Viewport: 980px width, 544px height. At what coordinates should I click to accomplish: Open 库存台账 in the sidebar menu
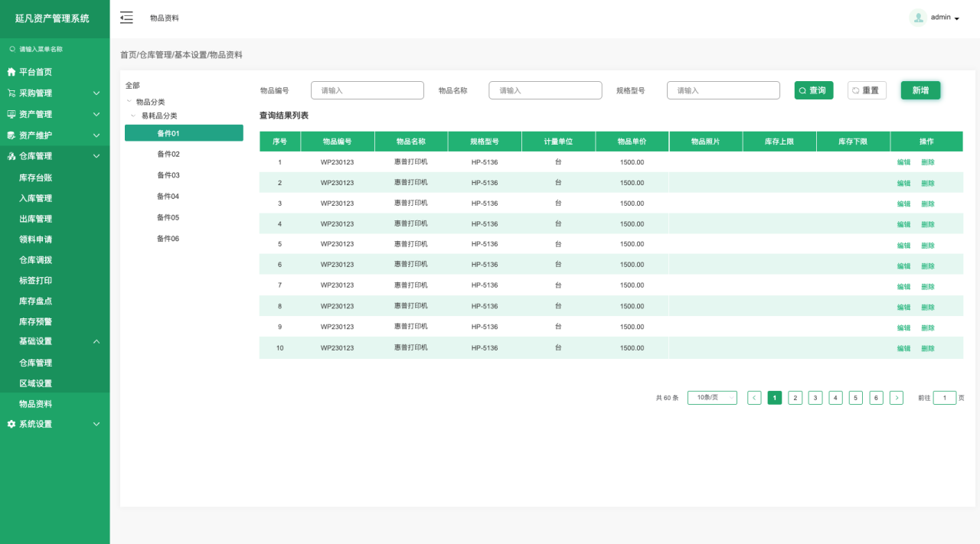(x=35, y=178)
